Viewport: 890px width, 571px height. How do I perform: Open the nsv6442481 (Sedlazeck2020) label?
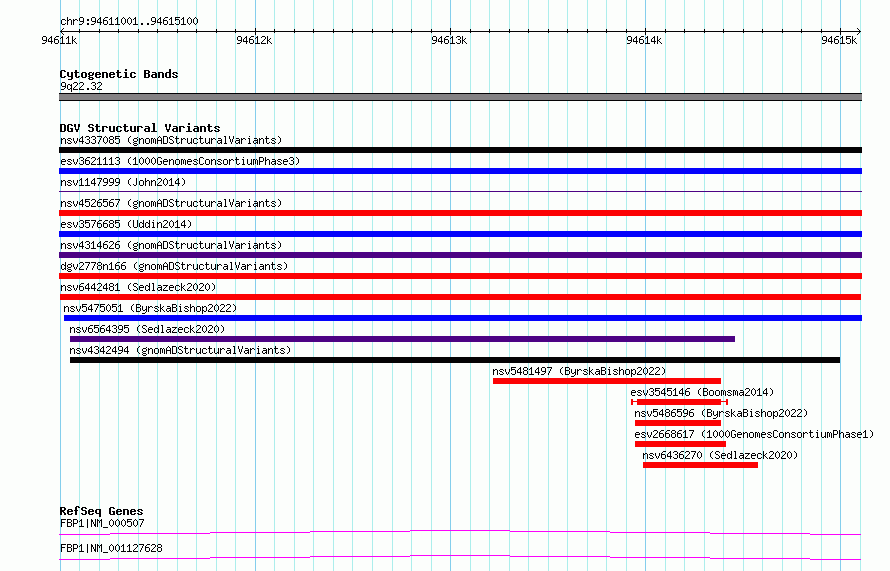point(138,287)
